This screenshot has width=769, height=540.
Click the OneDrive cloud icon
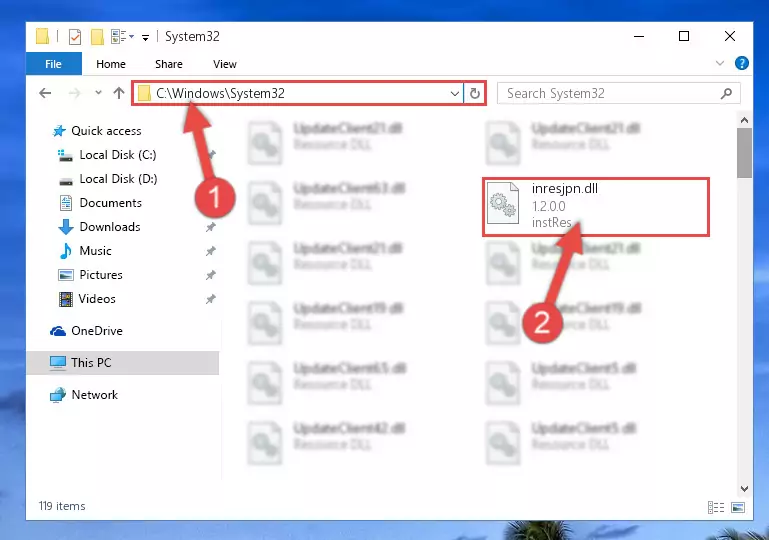58,332
